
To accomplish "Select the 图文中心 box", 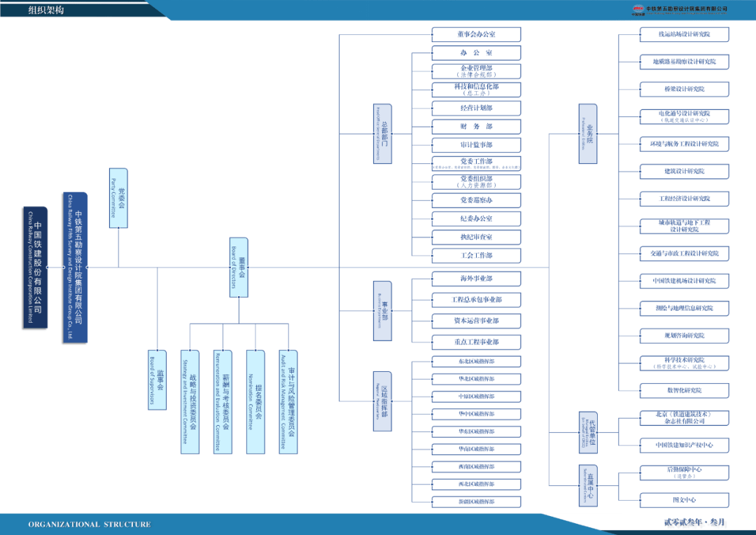I will 684,500.
